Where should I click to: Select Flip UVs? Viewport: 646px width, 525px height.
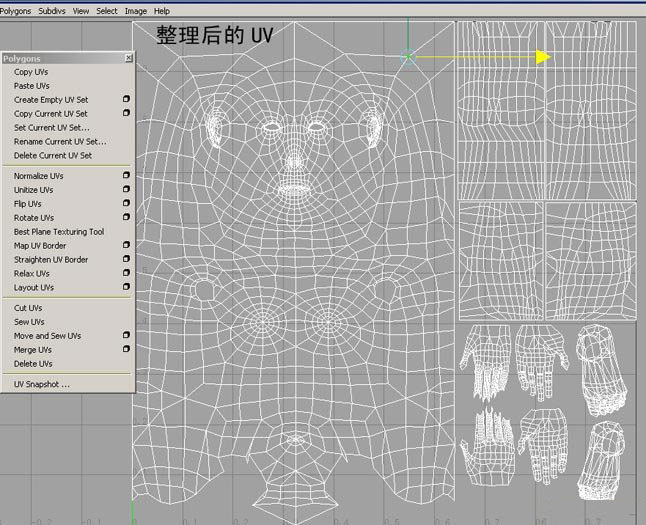click(28, 204)
